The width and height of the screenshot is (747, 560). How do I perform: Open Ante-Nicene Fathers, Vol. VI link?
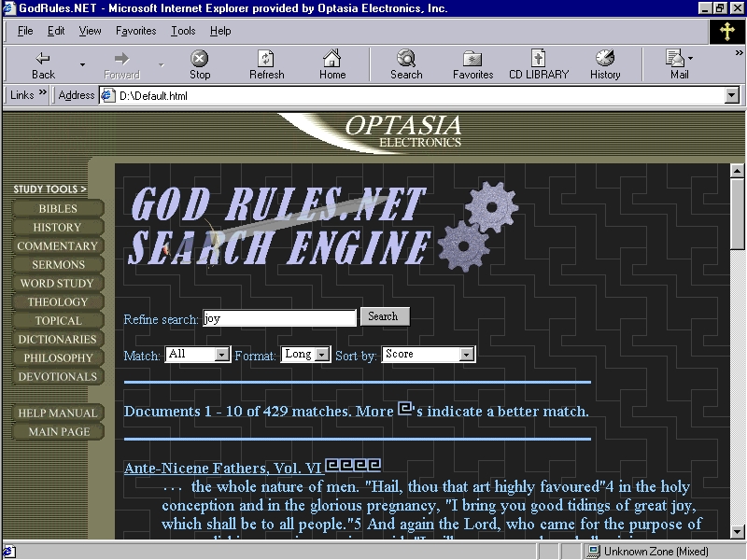[223, 469]
